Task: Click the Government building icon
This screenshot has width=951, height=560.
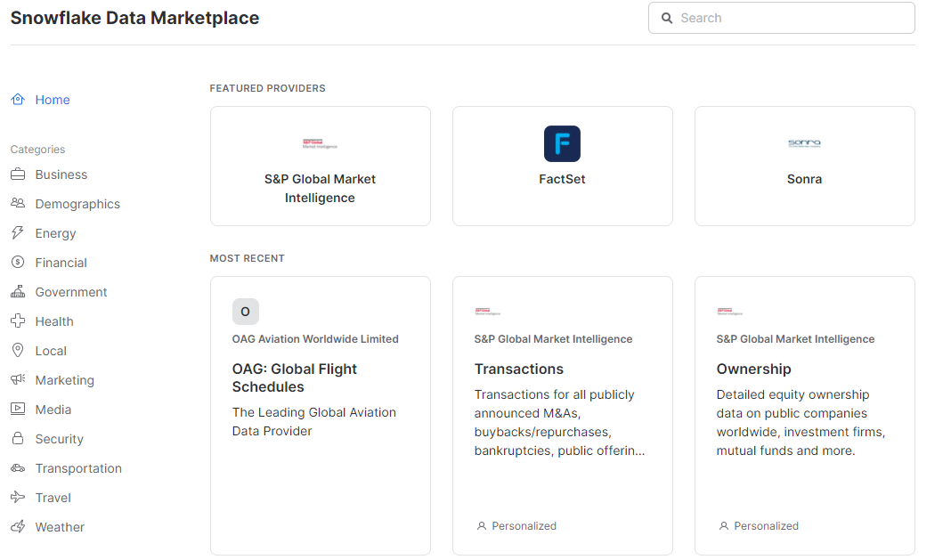Action: point(18,292)
